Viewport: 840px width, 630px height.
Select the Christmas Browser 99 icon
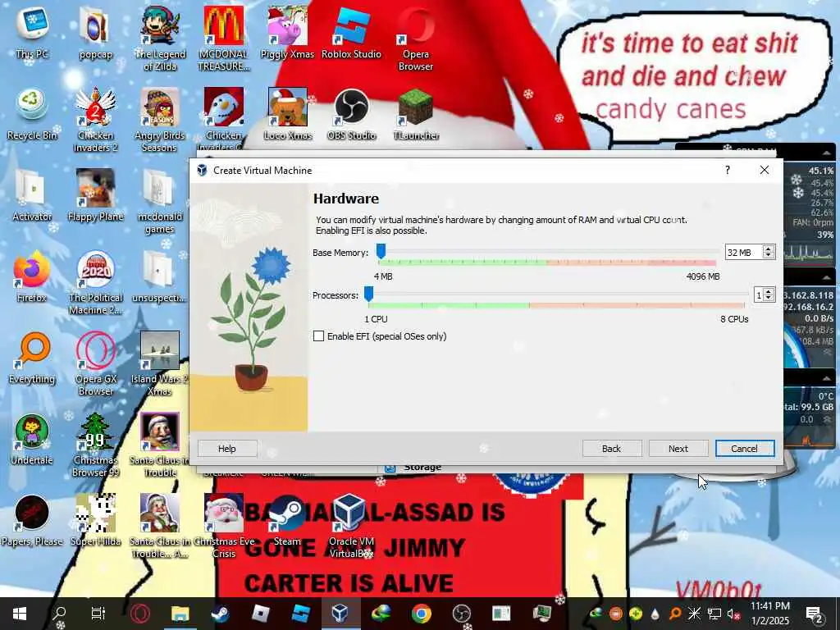[x=95, y=445]
